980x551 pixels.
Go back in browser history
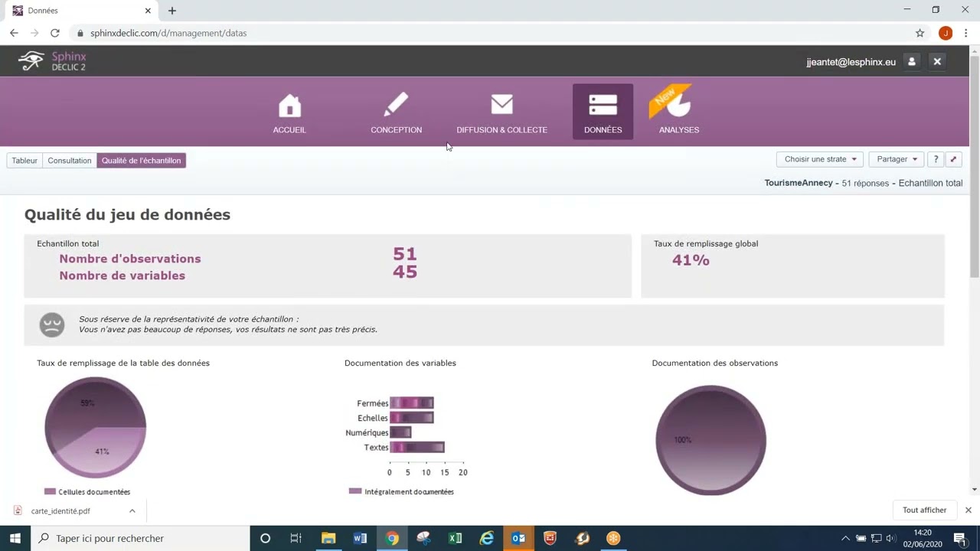click(14, 33)
